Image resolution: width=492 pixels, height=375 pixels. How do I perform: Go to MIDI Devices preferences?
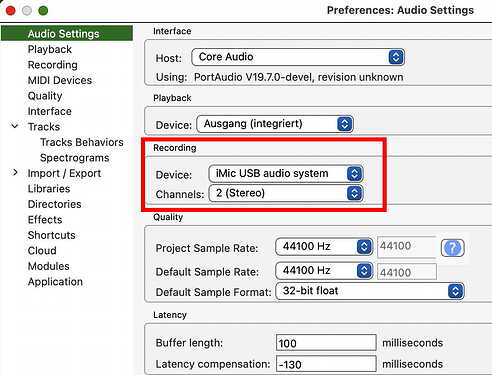(x=60, y=80)
